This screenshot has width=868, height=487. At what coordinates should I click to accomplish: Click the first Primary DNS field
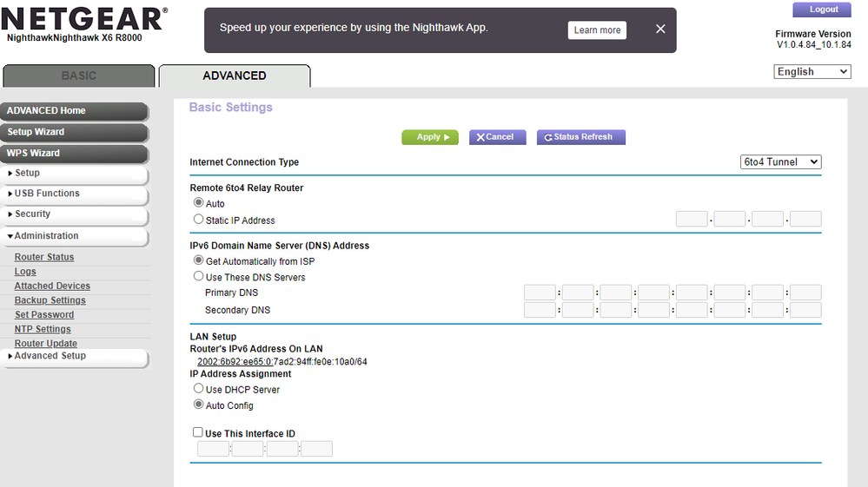540,293
